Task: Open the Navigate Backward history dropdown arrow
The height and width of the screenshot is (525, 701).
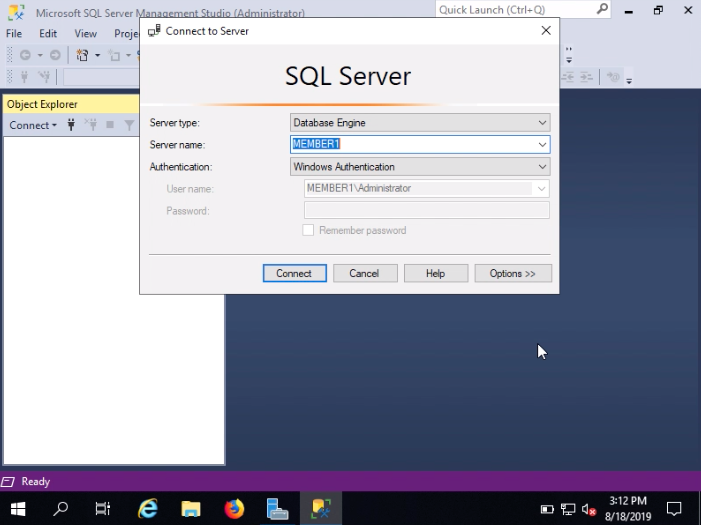Action: coord(40,55)
